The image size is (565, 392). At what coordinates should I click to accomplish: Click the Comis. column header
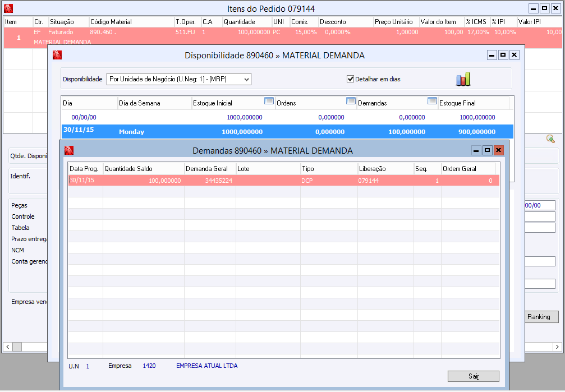pos(304,22)
